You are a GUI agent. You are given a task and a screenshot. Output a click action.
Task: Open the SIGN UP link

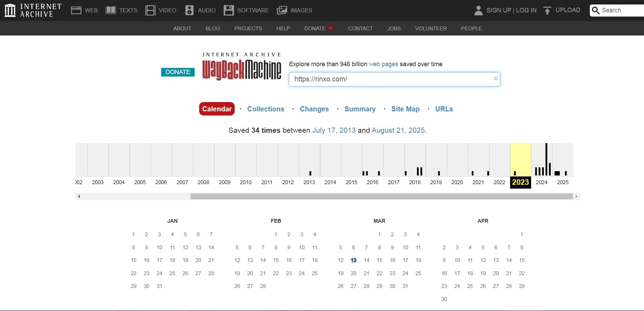point(499,10)
